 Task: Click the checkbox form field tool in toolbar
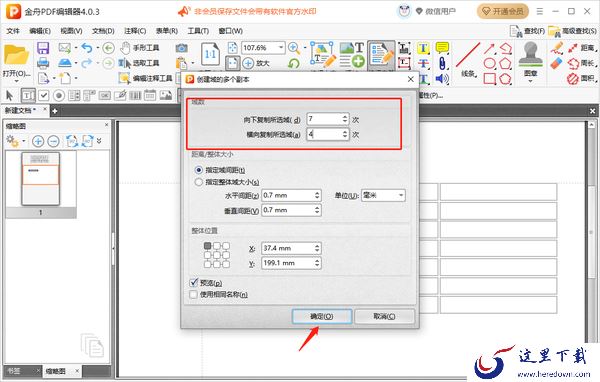pos(44,95)
